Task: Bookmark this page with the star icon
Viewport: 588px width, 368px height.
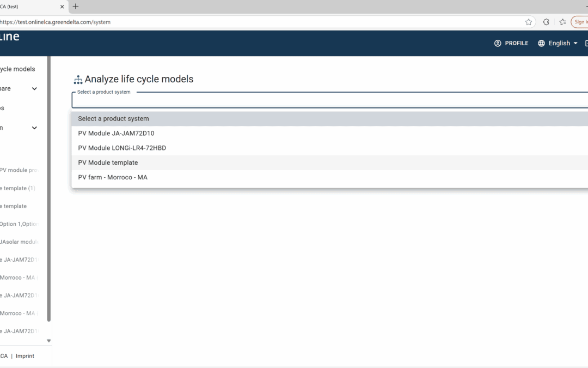Action: pos(529,22)
